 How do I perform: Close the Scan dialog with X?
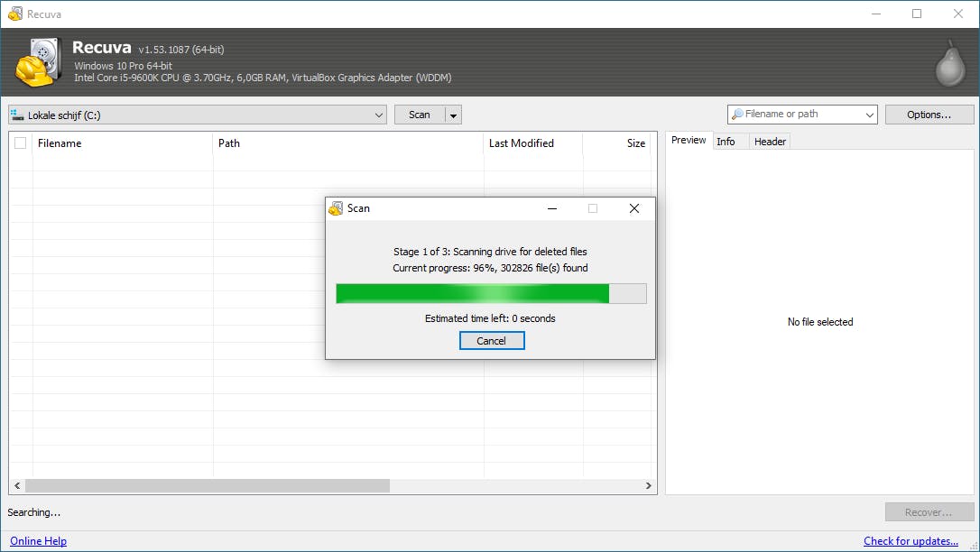pyautogui.click(x=633, y=208)
